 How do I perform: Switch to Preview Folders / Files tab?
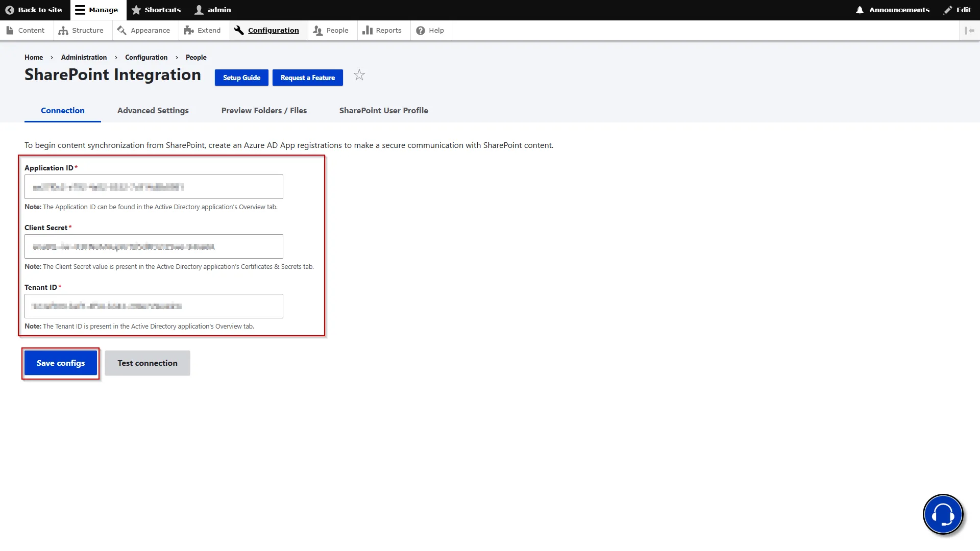pyautogui.click(x=264, y=110)
